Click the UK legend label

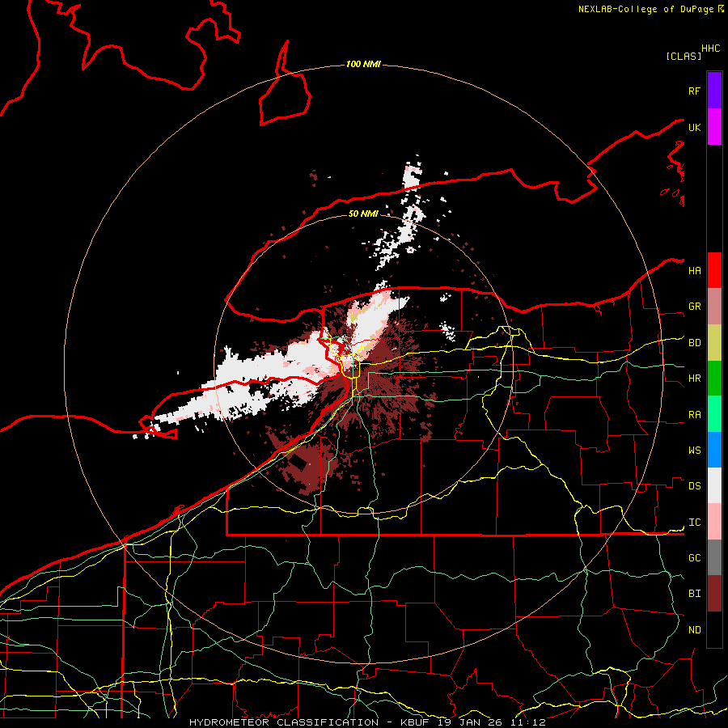(x=694, y=127)
